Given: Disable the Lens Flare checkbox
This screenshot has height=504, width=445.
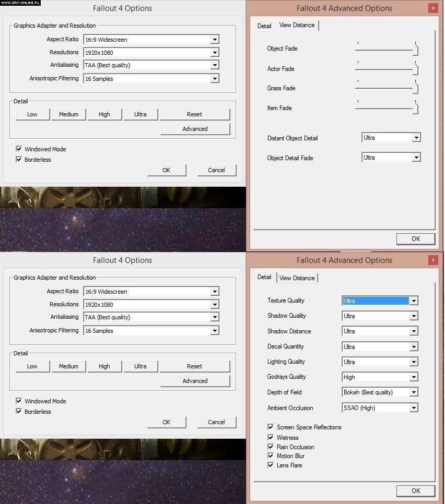Looking at the screenshot, I should (271, 465).
